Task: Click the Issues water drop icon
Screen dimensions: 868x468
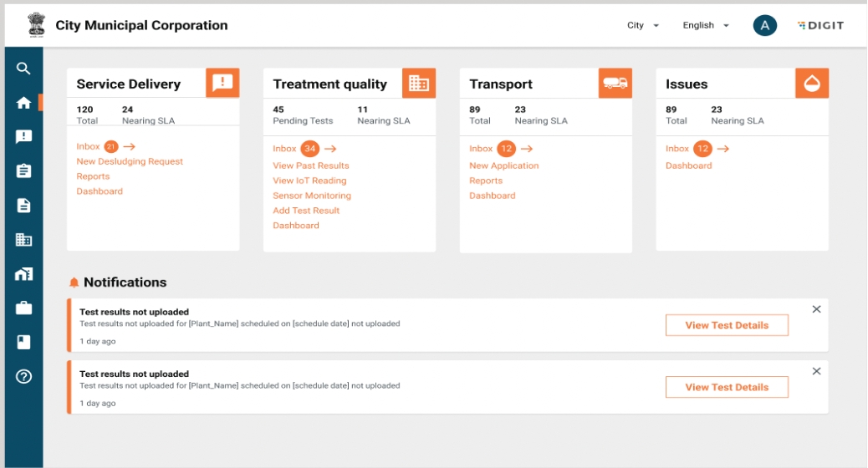Action: point(811,84)
